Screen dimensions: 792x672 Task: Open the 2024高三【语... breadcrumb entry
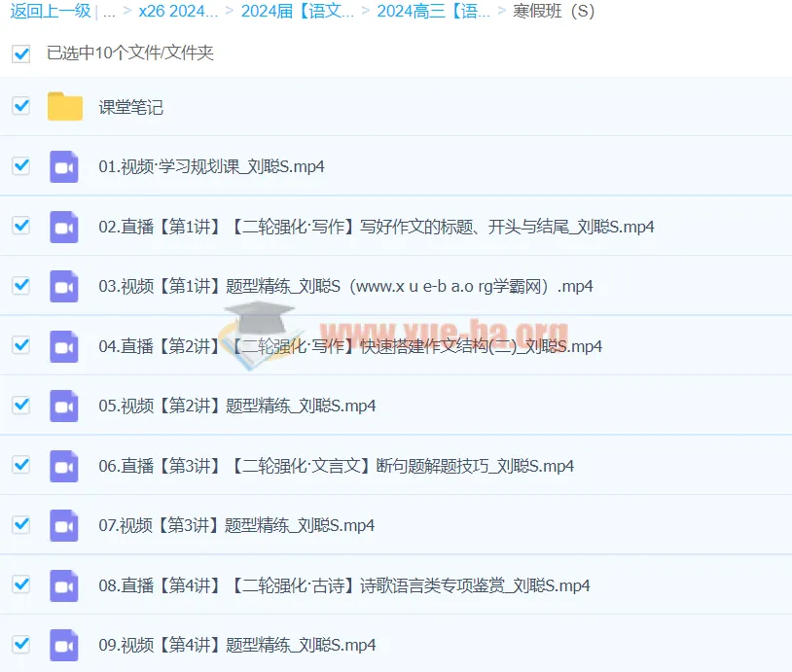pyautogui.click(x=431, y=12)
